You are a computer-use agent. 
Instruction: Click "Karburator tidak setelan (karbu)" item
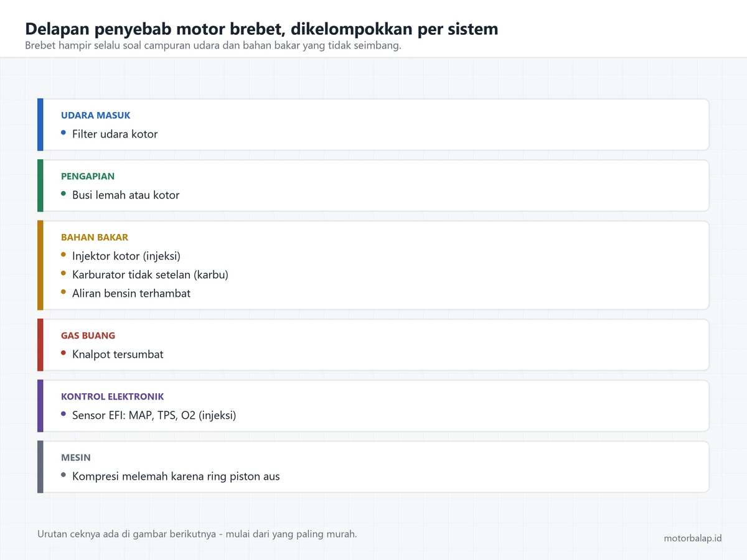(x=150, y=274)
